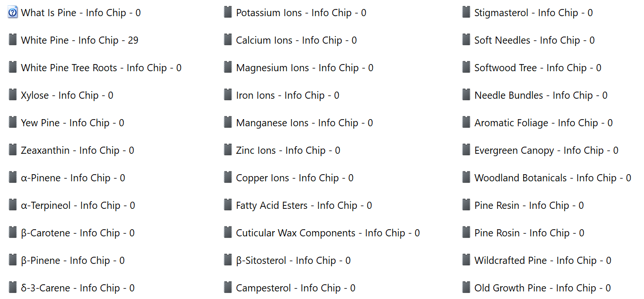This screenshot has width=644, height=299.
Task: Select the Fatty Acid Esters file name
Action: [304, 206]
